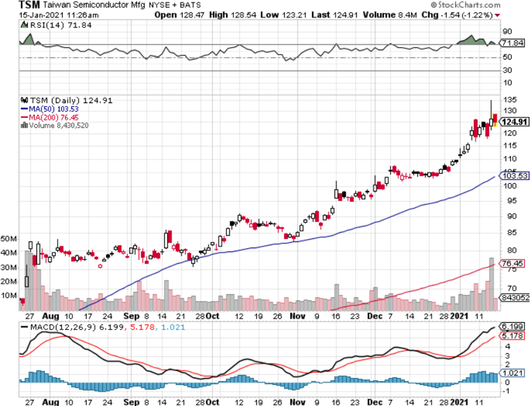Image resolution: width=532 pixels, height=406 pixels.
Task: Click the RSI mountain icon beside RSI(14)
Action: [x=24, y=25]
